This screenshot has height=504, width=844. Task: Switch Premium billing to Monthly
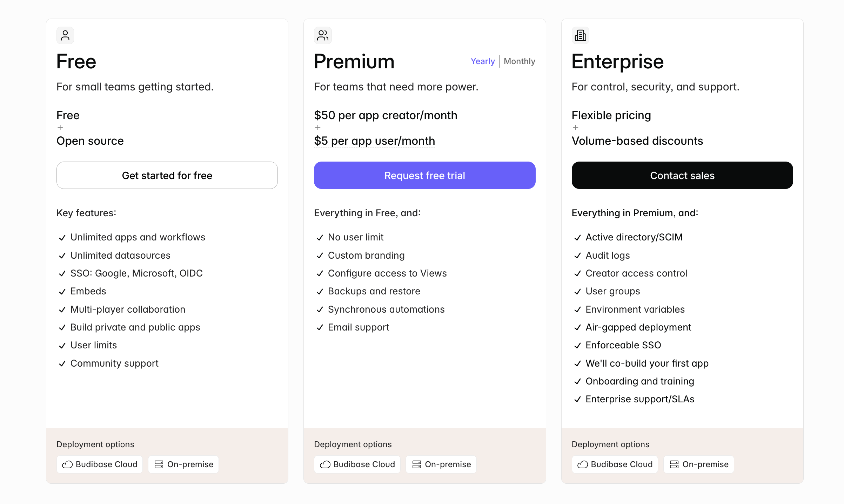[x=520, y=61]
